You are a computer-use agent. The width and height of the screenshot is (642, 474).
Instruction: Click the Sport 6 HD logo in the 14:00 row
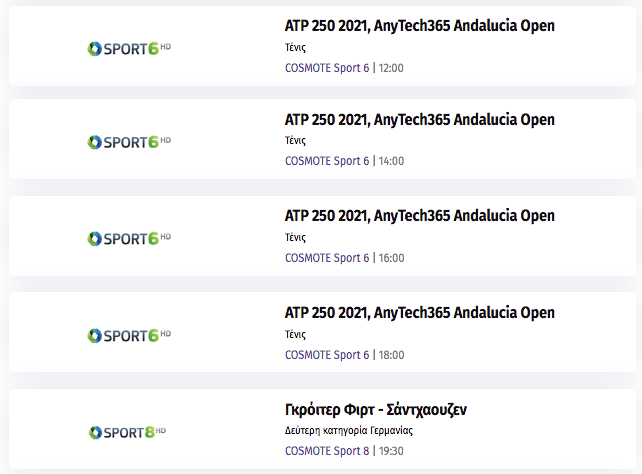129,142
